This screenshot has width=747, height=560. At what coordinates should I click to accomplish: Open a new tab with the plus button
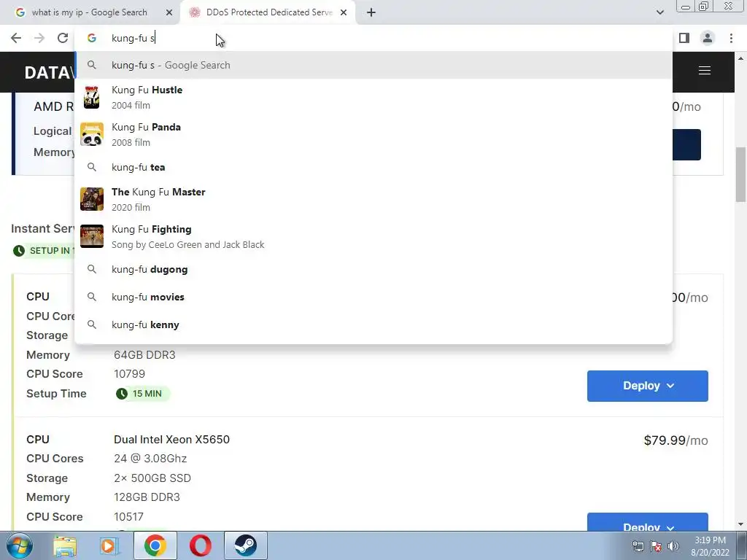371,12
